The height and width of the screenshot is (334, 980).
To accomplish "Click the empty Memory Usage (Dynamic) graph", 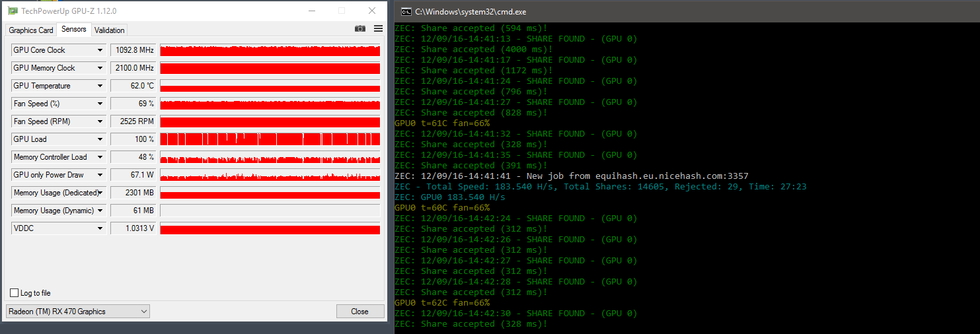I will 270,211.
